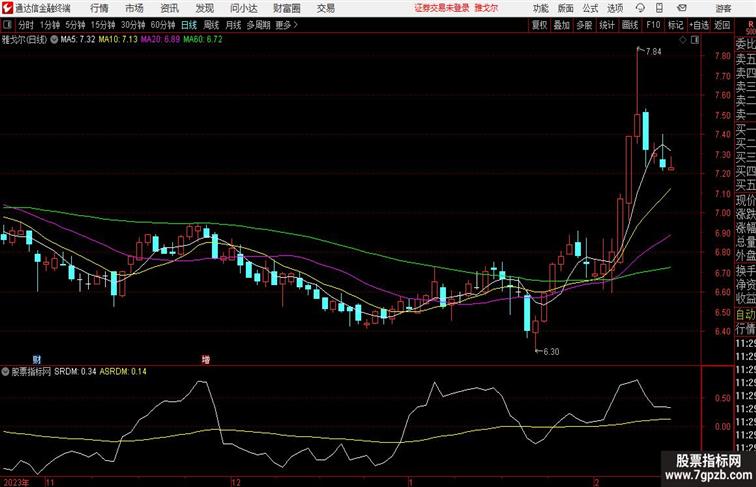
Task: Open the 市场 menu
Action: click(134, 8)
